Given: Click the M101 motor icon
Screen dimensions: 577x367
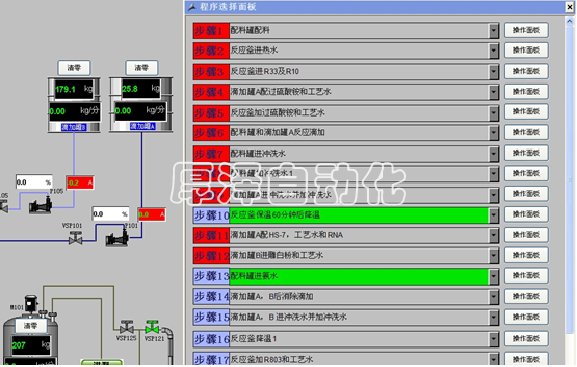Looking at the screenshot, I should [31, 303].
